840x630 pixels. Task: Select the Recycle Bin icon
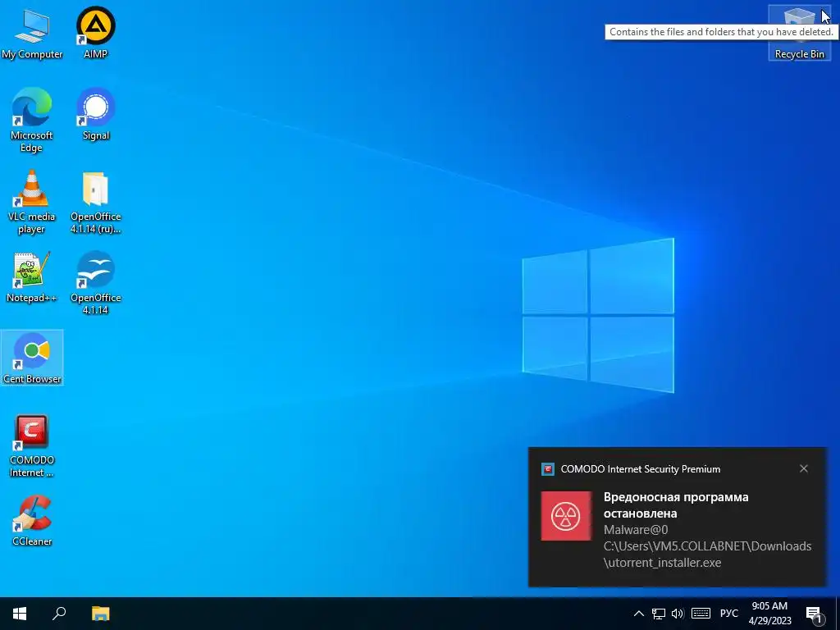799,33
